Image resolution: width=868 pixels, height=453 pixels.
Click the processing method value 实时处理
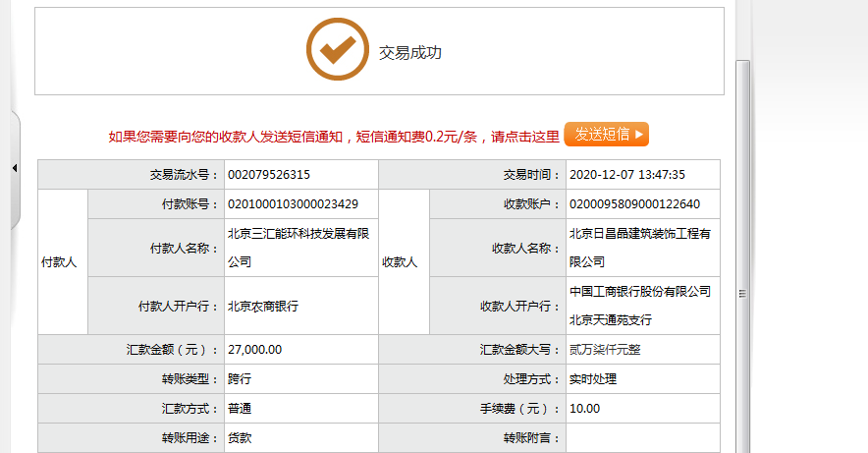tap(592, 379)
